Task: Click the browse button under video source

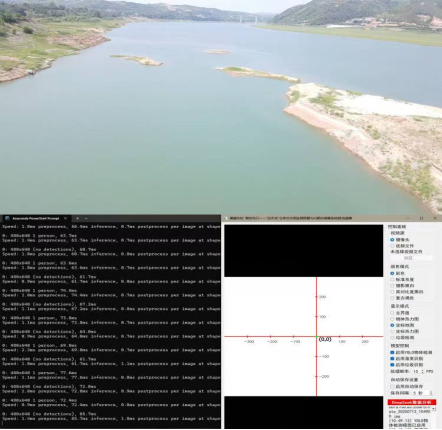Action: tap(412, 258)
